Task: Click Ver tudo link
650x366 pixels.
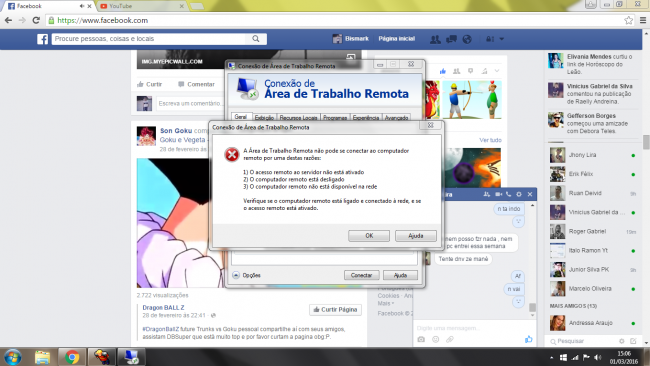Action: tap(490, 140)
